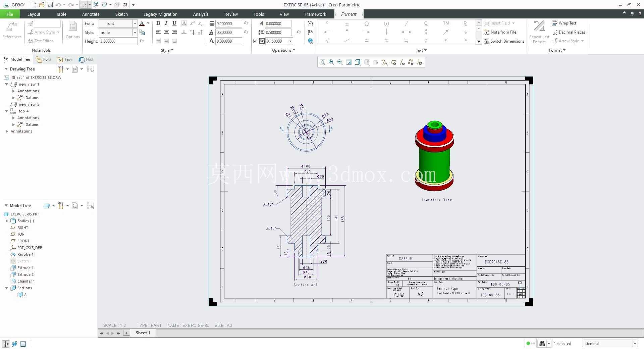This screenshot has width=644, height=349.
Task: Insert the omega symbol
Action: (x=367, y=23)
